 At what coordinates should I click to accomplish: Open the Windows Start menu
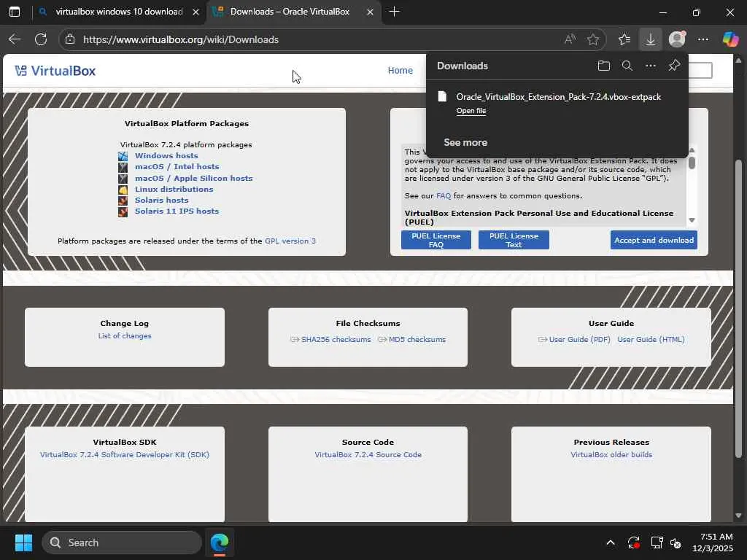coord(23,542)
